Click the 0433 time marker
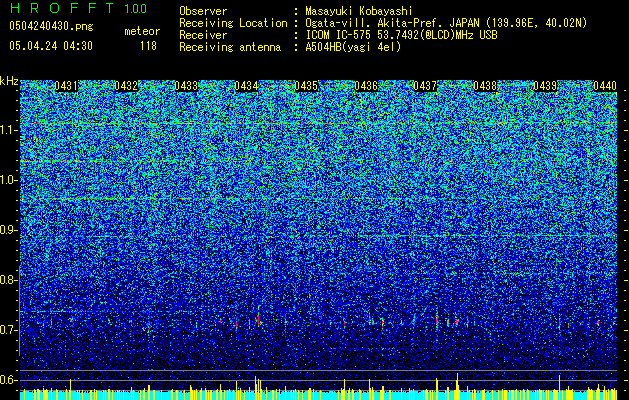 tap(186, 86)
